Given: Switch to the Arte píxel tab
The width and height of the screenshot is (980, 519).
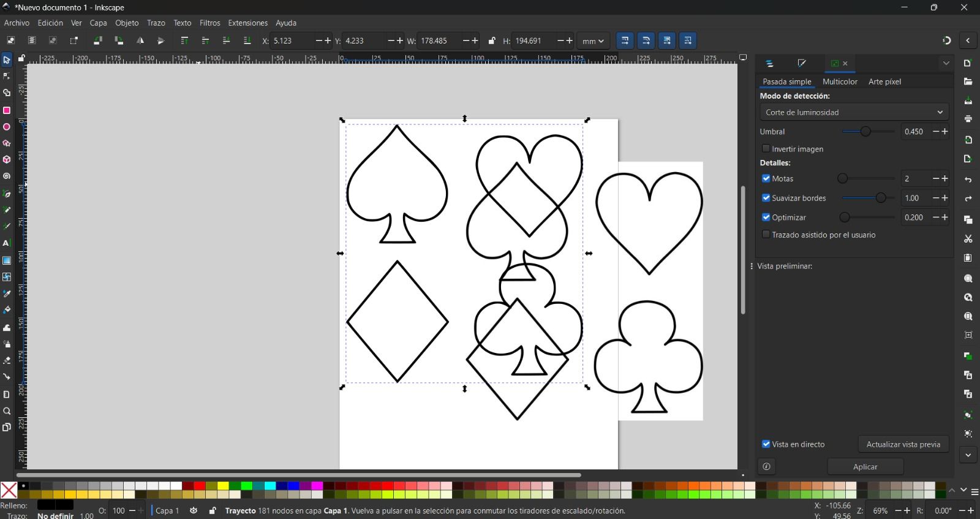Looking at the screenshot, I should (884, 81).
